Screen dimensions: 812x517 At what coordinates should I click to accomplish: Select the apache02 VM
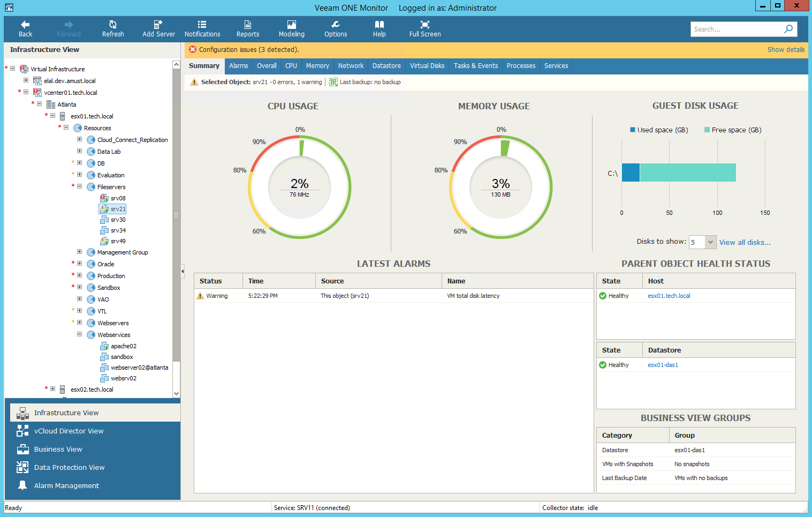click(x=123, y=346)
